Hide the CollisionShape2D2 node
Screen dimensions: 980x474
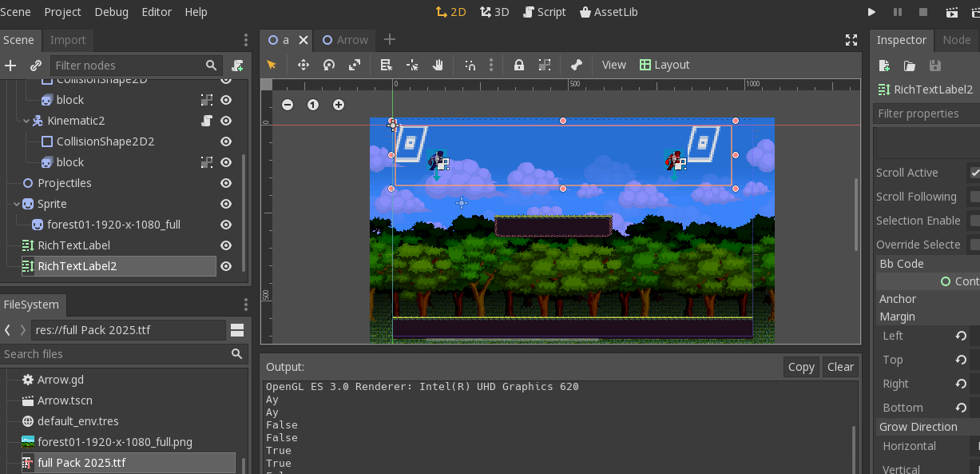pos(226,141)
